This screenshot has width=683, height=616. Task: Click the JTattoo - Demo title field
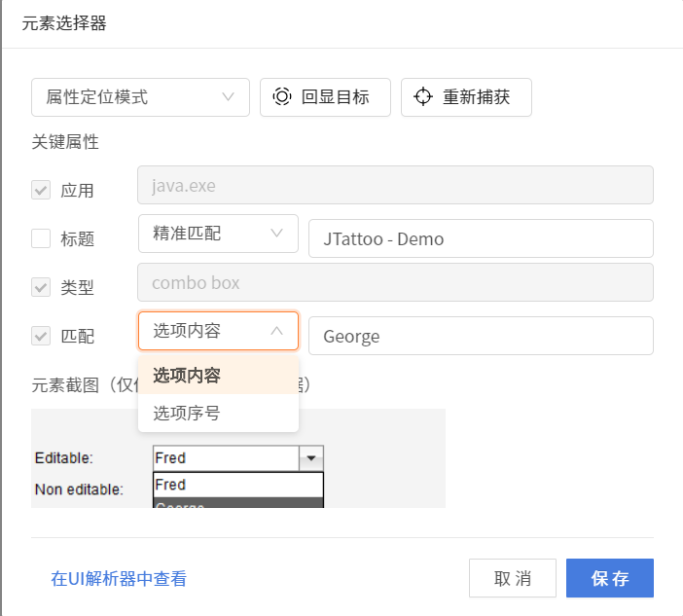click(481, 238)
